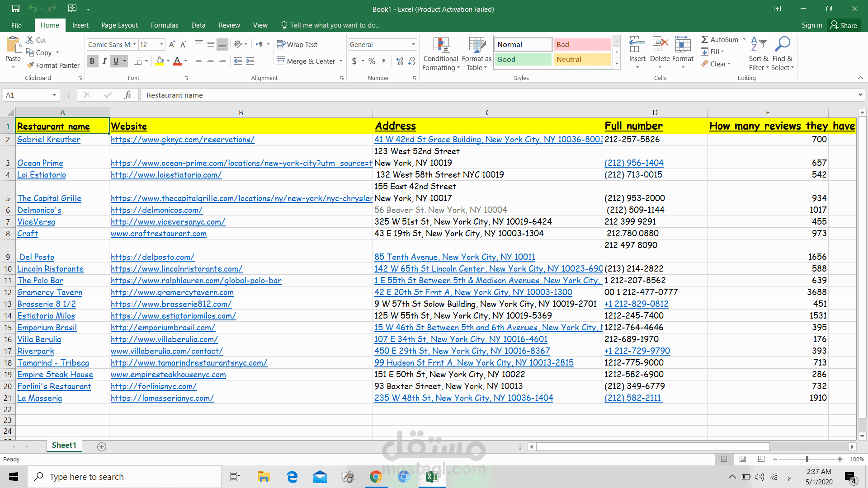Open Find & Select magnifier
868x488 pixels.
(782, 54)
